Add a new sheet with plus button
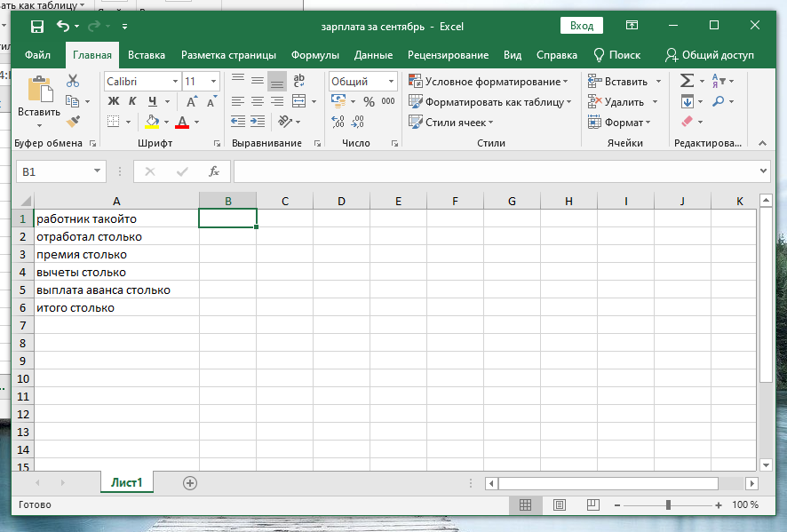Image resolution: width=787 pixels, height=532 pixels. click(x=190, y=483)
